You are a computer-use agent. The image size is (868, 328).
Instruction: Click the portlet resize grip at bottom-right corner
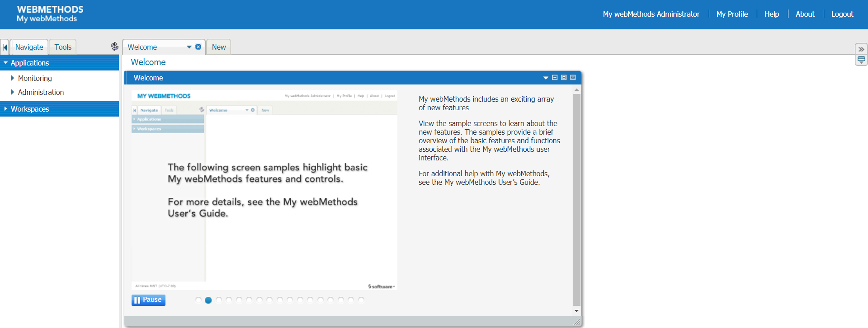[x=577, y=322]
